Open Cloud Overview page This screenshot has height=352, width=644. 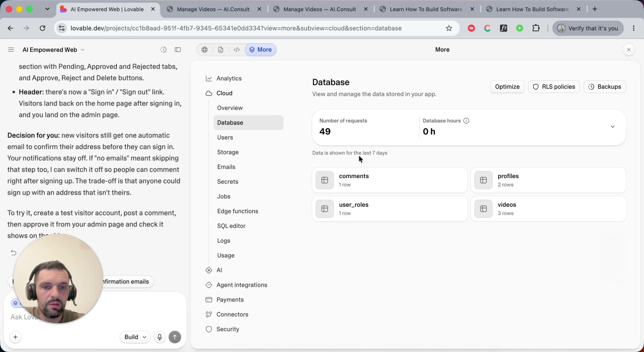[230, 108]
